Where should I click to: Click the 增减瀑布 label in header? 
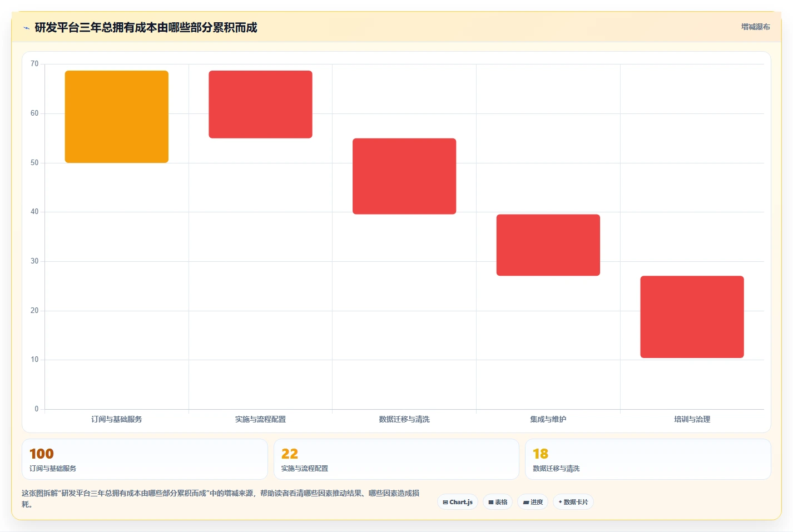(x=755, y=27)
